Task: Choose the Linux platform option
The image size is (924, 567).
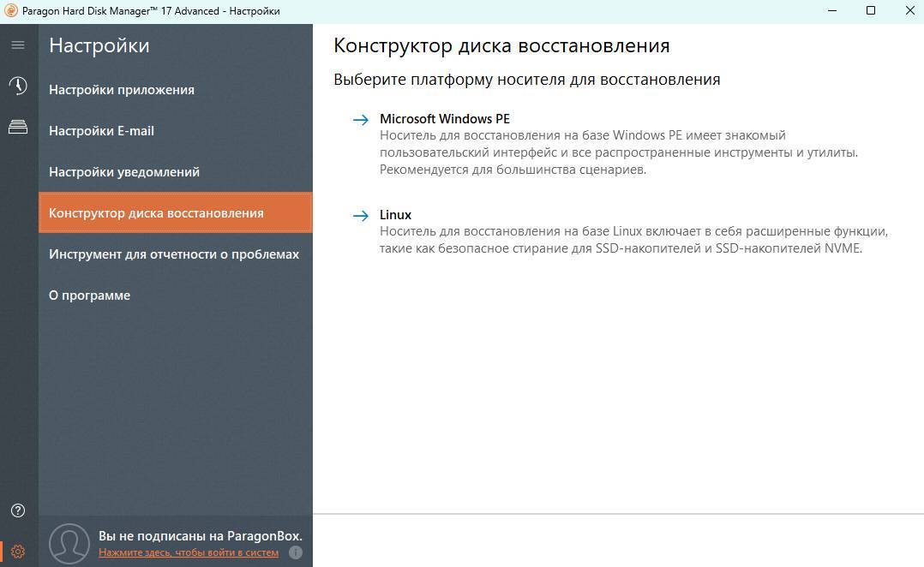Action: click(x=395, y=215)
